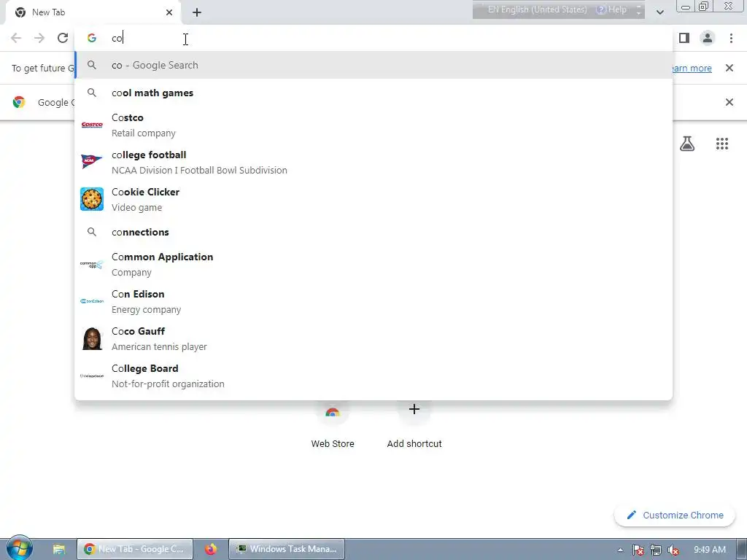Show hidden system tray icons
The height and width of the screenshot is (560, 747).
(620, 550)
